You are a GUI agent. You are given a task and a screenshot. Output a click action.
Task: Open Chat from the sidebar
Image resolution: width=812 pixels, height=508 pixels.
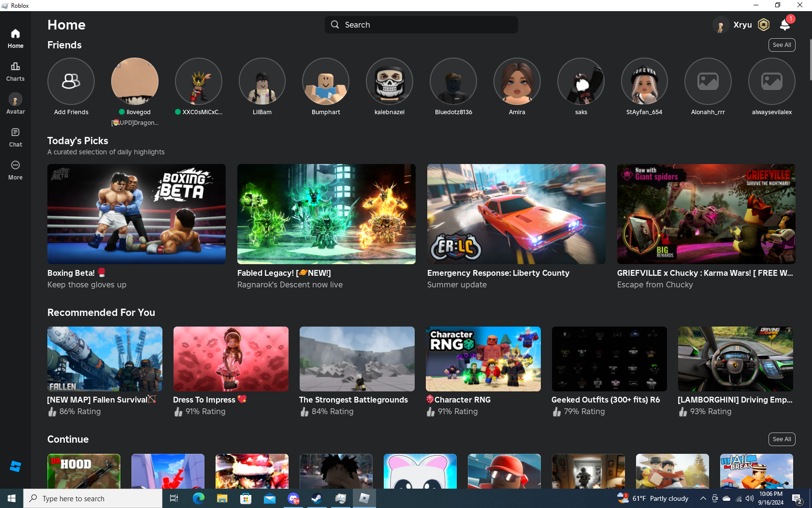tap(15, 137)
